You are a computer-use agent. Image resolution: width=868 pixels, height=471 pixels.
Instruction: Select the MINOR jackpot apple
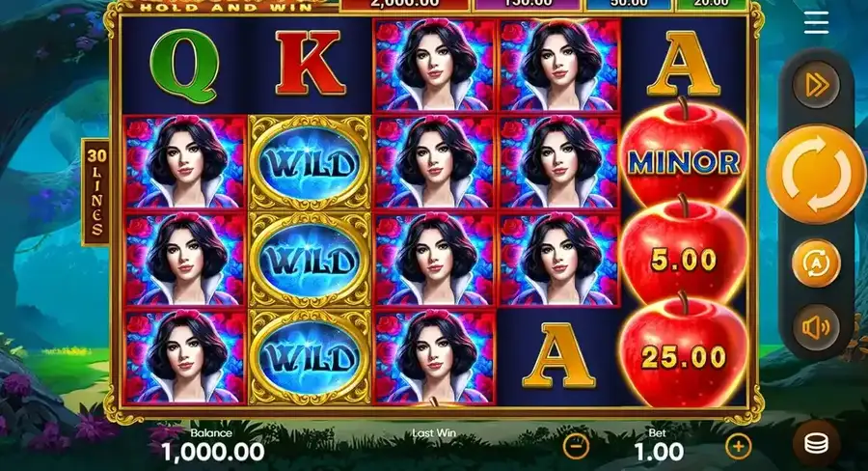pos(684,159)
